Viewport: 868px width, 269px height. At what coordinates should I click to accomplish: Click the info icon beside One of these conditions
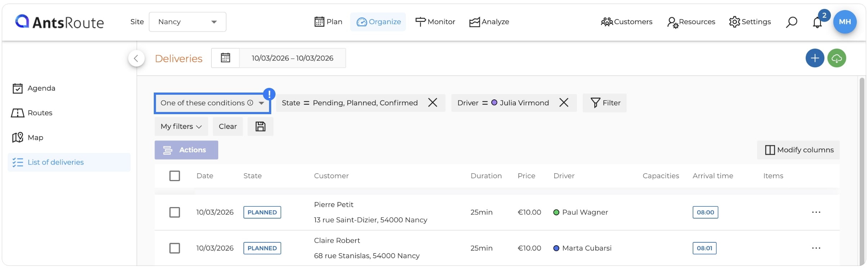pyautogui.click(x=250, y=103)
